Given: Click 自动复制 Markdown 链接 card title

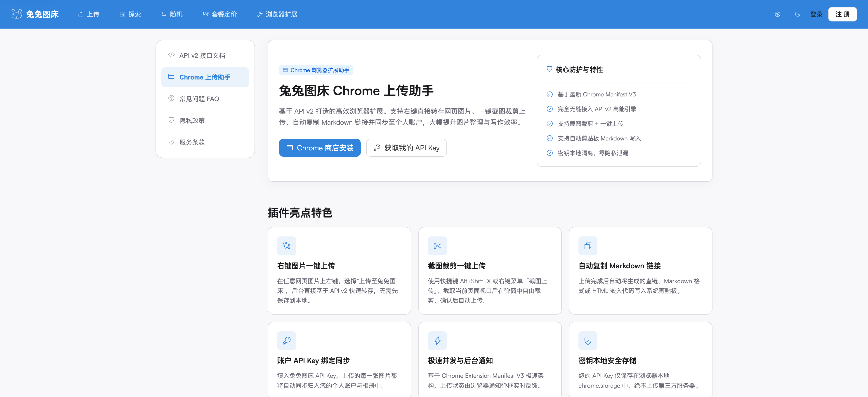Looking at the screenshot, I should [x=619, y=266].
